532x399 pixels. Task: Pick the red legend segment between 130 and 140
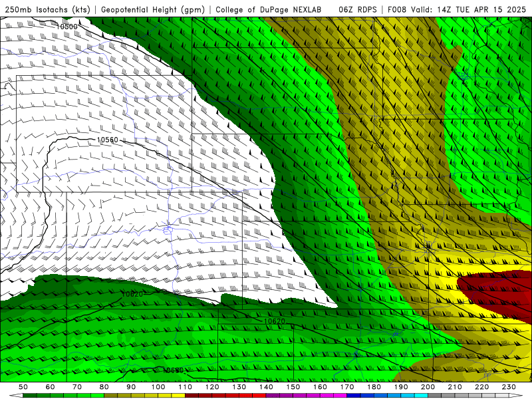253,396
